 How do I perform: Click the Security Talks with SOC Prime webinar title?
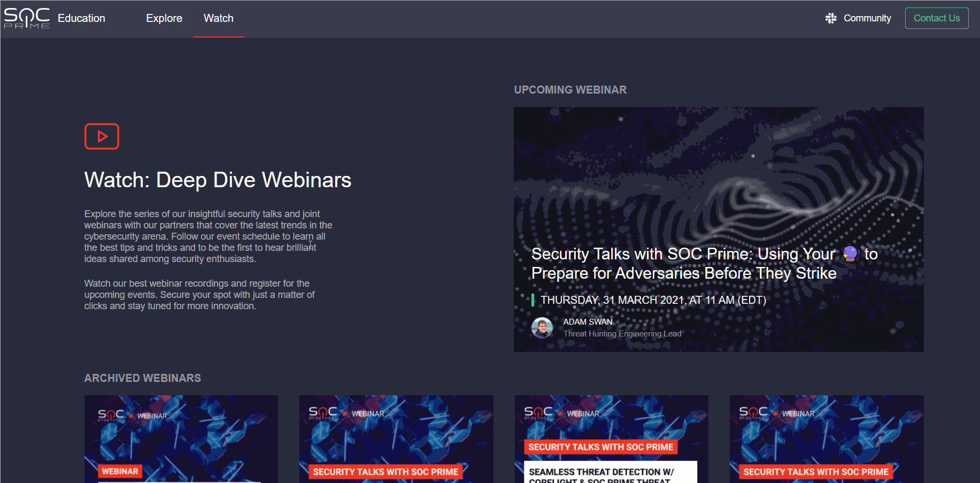click(704, 264)
